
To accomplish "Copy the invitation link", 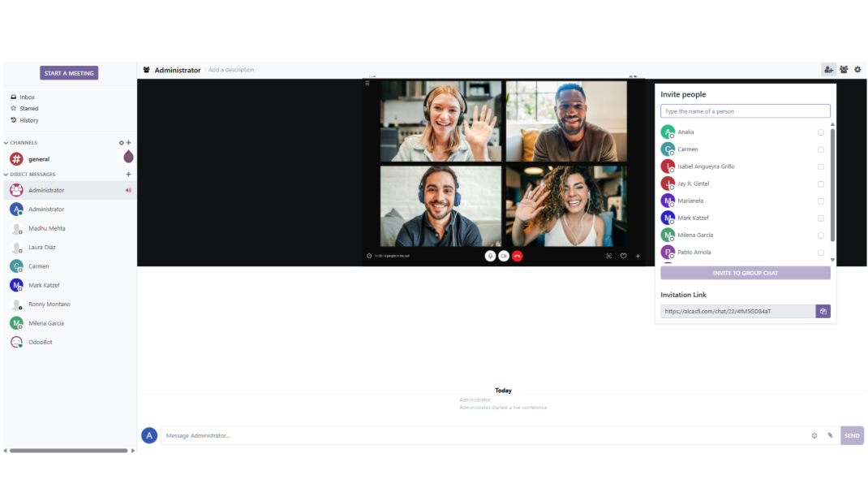I will pyautogui.click(x=823, y=311).
